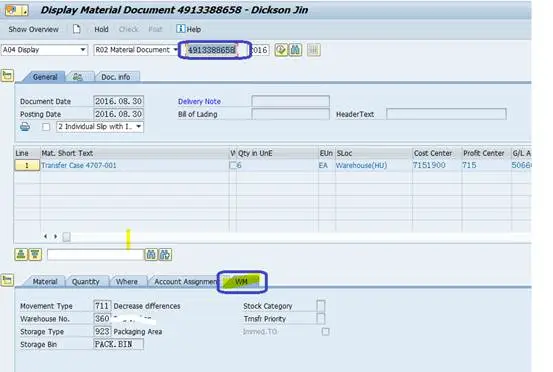This screenshot has height=372, width=553.
Task: Toggle the checkbox in row 1 of the table
Action: (233, 165)
